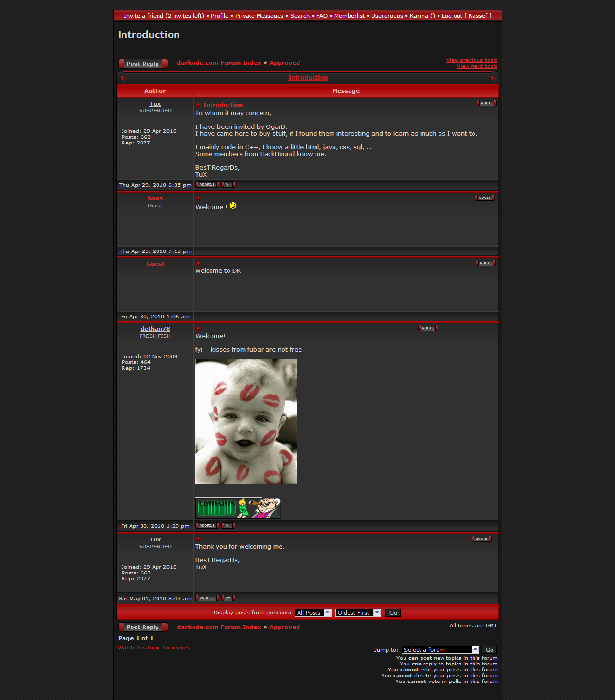This screenshot has height=700, width=615.
Task: Click Watch this topic for replies
Action: [x=154, y=648]
